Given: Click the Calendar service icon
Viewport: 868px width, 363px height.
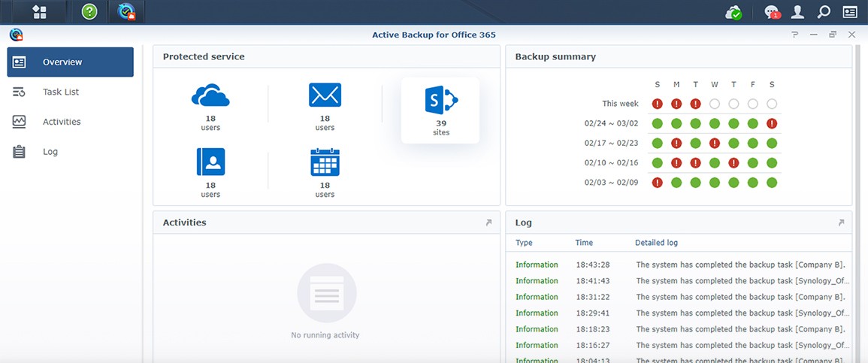Looking at the screenshot, I should click(x=325, y=162).
